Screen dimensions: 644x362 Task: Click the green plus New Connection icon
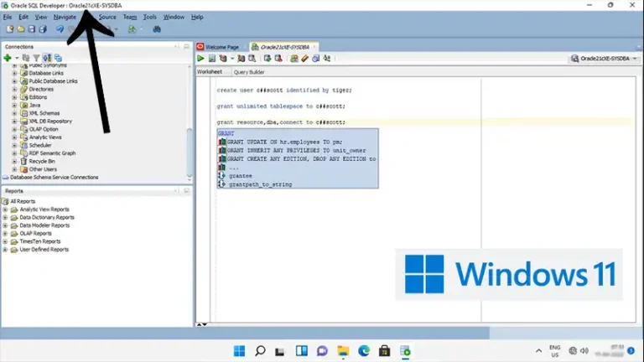(8, 58)
